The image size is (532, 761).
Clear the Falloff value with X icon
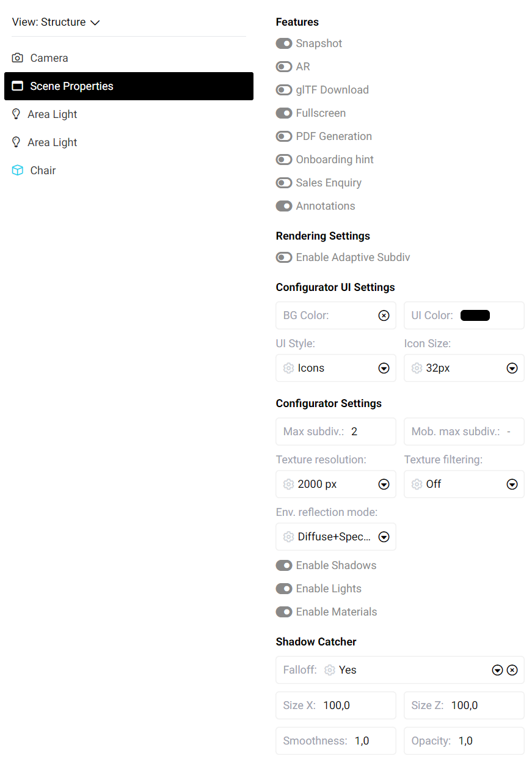click(x=512, y=670)
